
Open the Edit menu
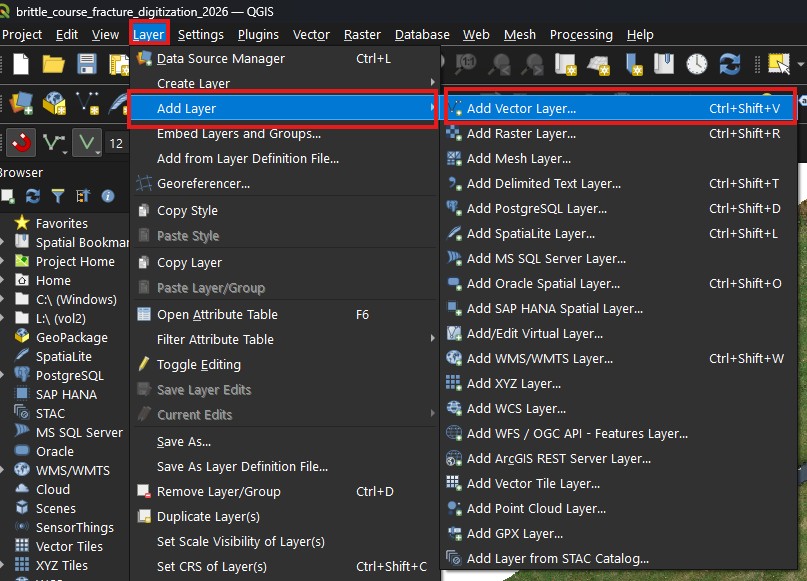67,34
